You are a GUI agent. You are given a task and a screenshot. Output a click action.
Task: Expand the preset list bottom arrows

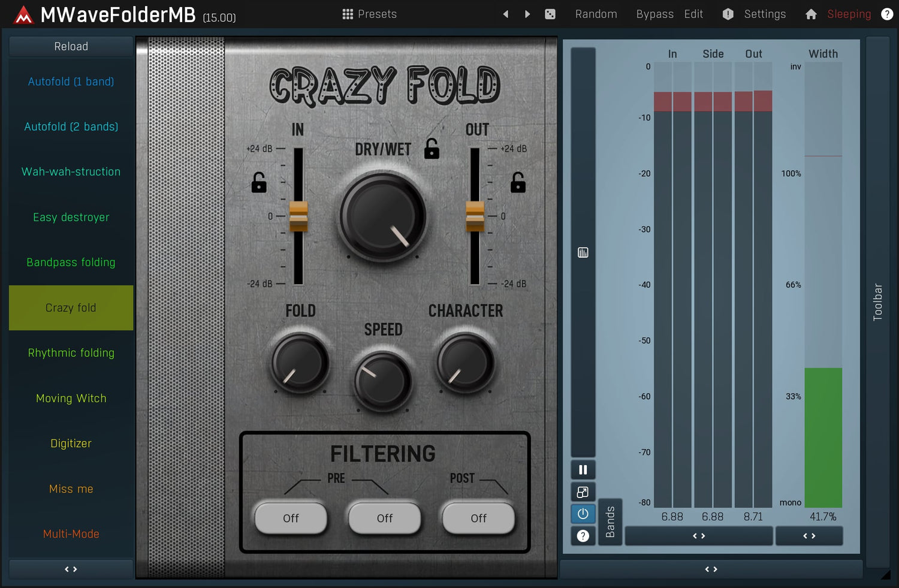(x=71, y=569)
